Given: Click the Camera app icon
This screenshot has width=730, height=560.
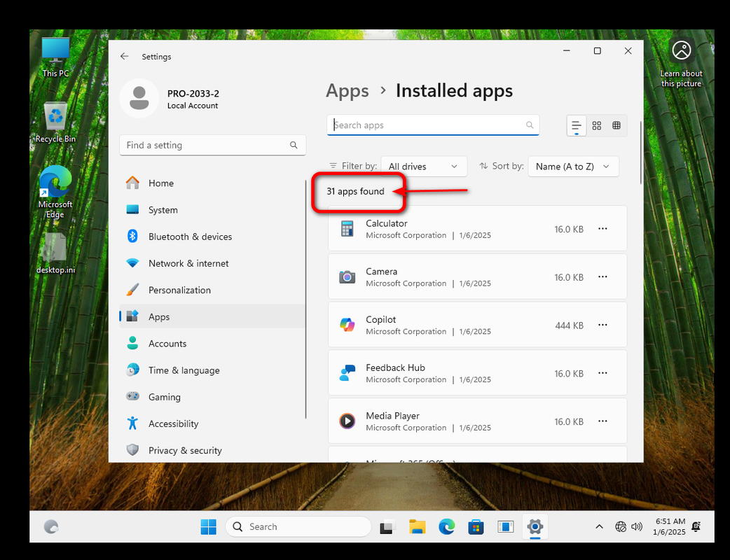Looking at the screenshot, I should [x=347, y=277].
